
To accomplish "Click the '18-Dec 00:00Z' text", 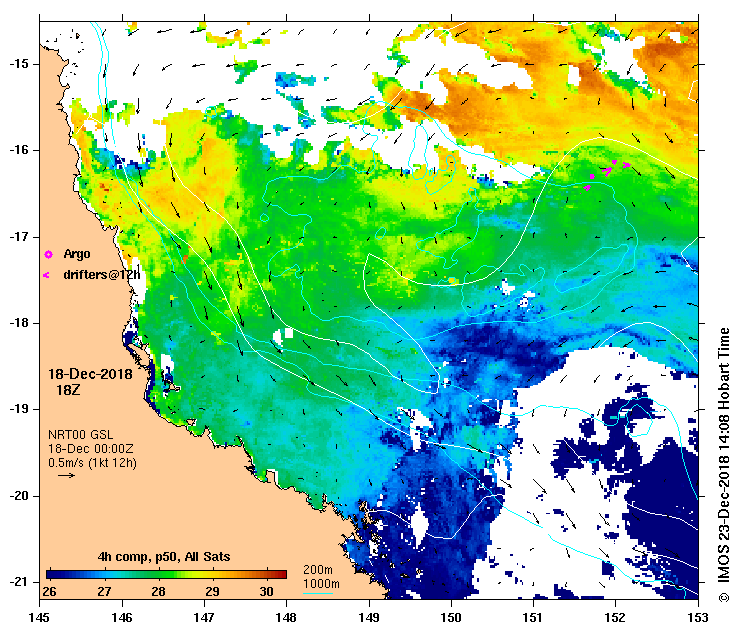I will tap(91, 449).
